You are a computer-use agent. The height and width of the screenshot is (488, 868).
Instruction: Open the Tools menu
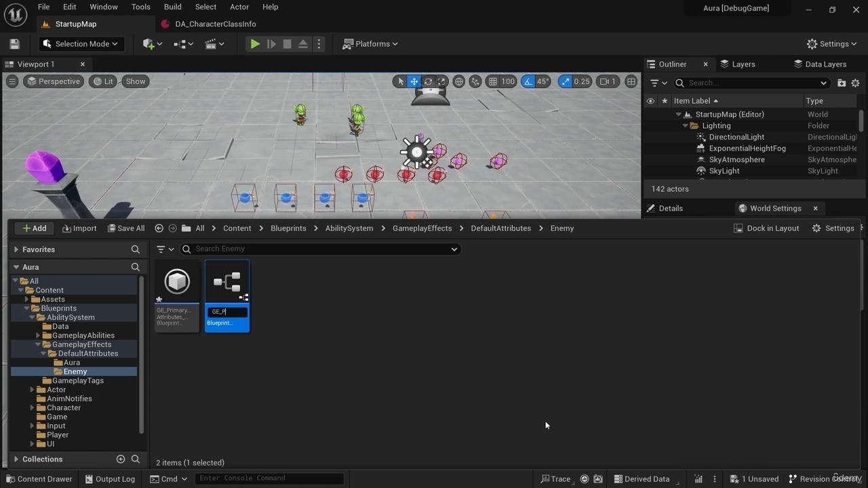pos(141,7)
